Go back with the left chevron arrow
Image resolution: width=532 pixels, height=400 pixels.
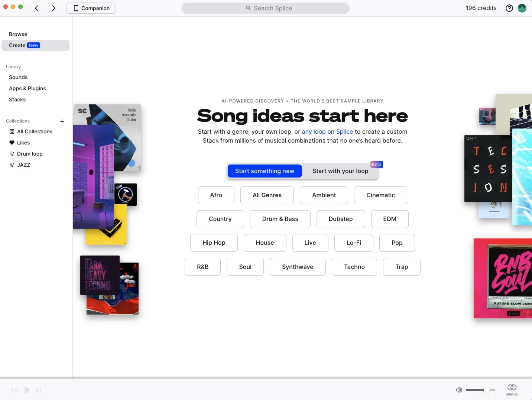tap(37, 8)
